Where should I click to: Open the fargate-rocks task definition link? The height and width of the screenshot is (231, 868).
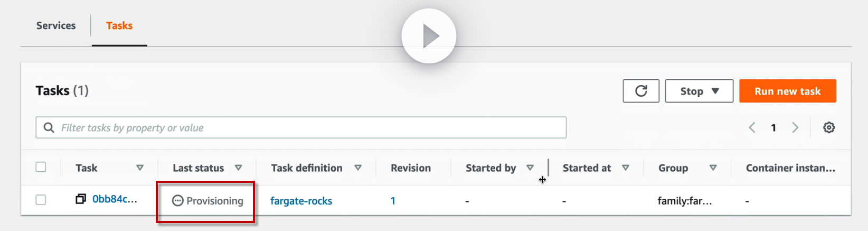301,201
